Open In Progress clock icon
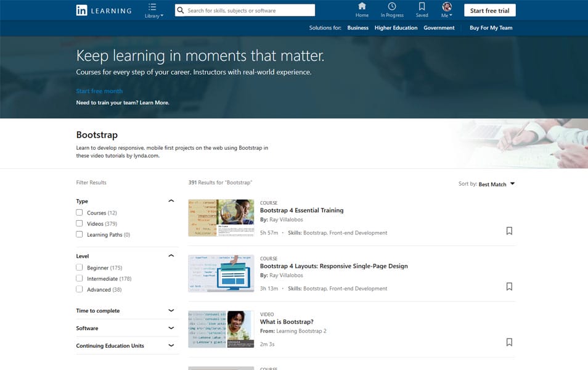The height and width of the screenshot is (370, 588). click(392, 6)
